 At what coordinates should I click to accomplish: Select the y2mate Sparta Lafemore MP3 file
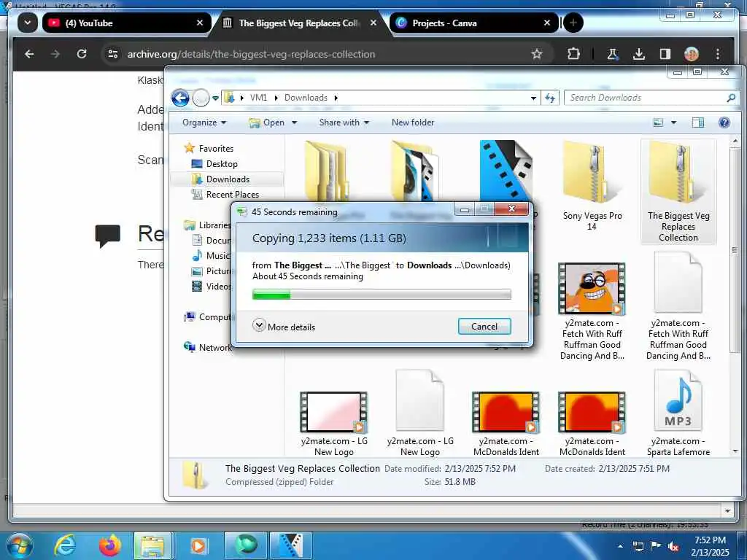coord(678,413)
